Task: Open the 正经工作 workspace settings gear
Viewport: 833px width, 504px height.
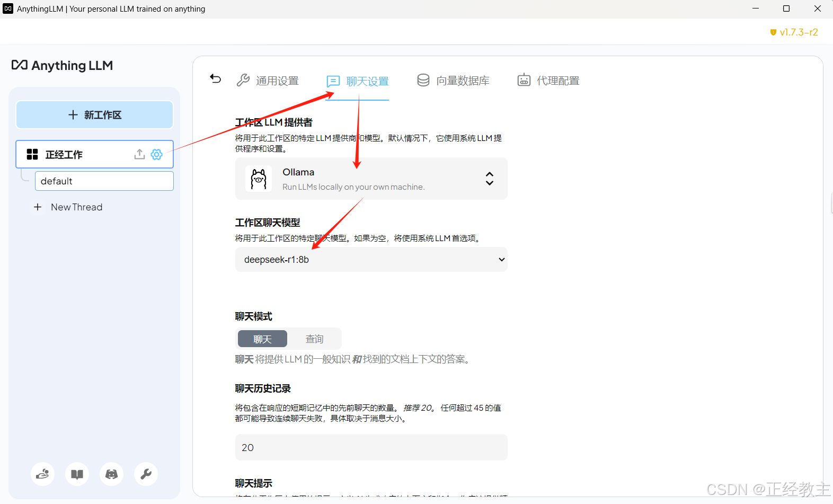Action: pyautogui.click(x=156, y=154)
